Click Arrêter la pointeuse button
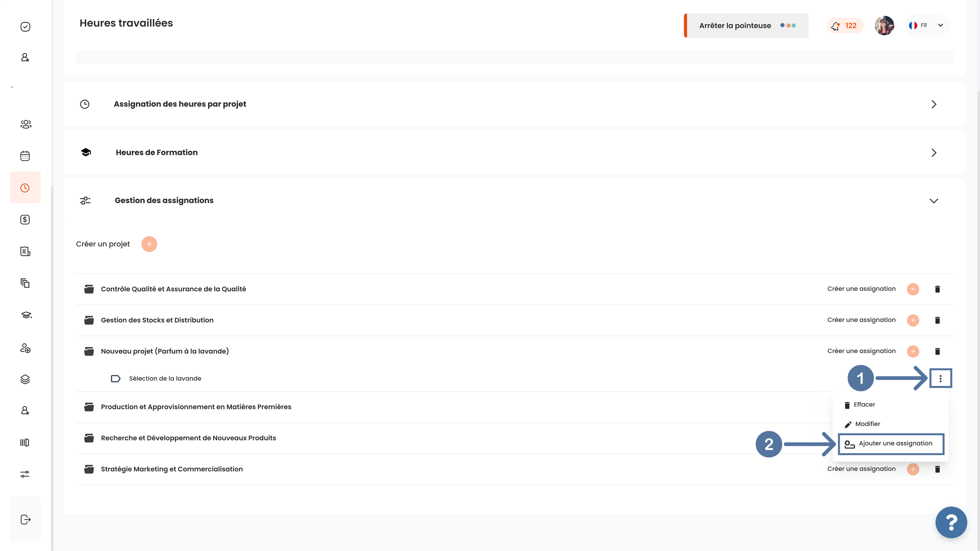Viewport: 980px width, 551px height. pyautogui.click(x=746, y=25)
